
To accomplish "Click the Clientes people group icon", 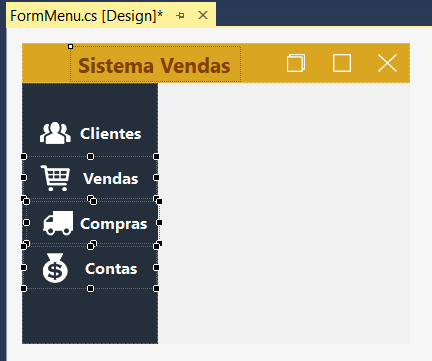I will pyautogui.click(x=55, y=133).
